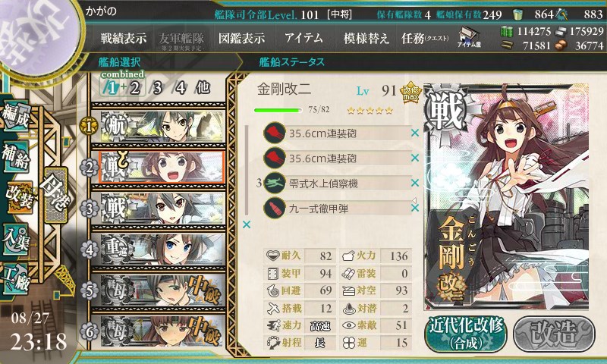
Task: Switch to fleet tab 4
Action: (181, 88)
